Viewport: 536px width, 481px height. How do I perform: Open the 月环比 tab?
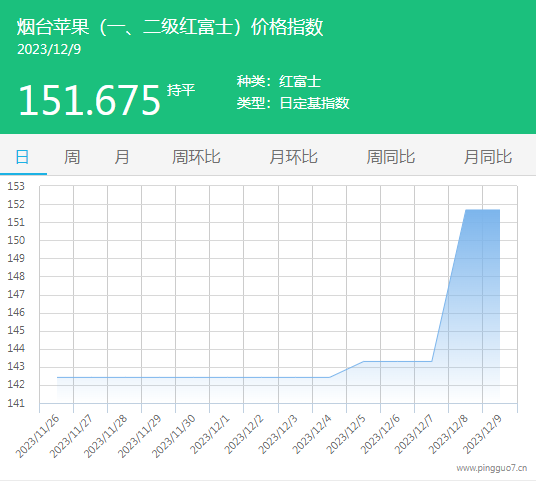click(x=293, y=157)
